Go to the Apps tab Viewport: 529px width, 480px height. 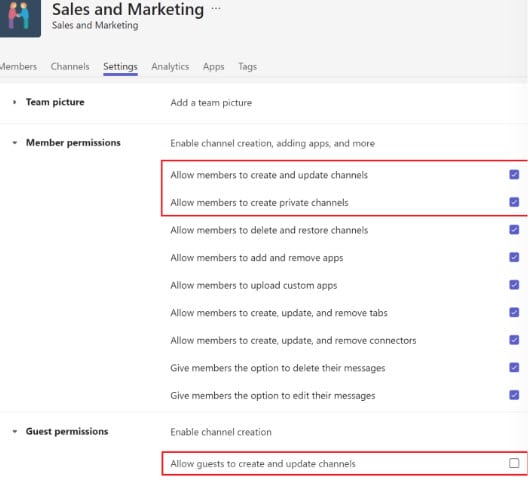click(x=214, y=66)
